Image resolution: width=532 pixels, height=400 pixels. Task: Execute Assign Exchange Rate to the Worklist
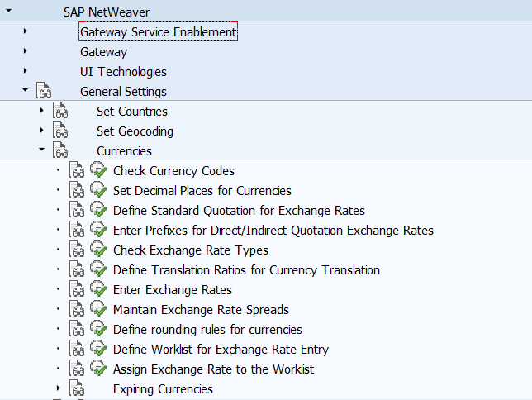click(x=98, y=368)
